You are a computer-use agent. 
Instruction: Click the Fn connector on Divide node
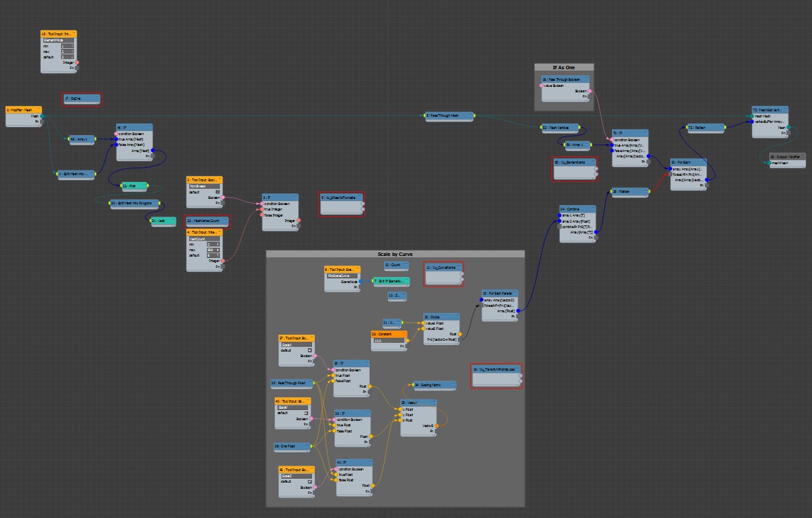tap(461, 339)
